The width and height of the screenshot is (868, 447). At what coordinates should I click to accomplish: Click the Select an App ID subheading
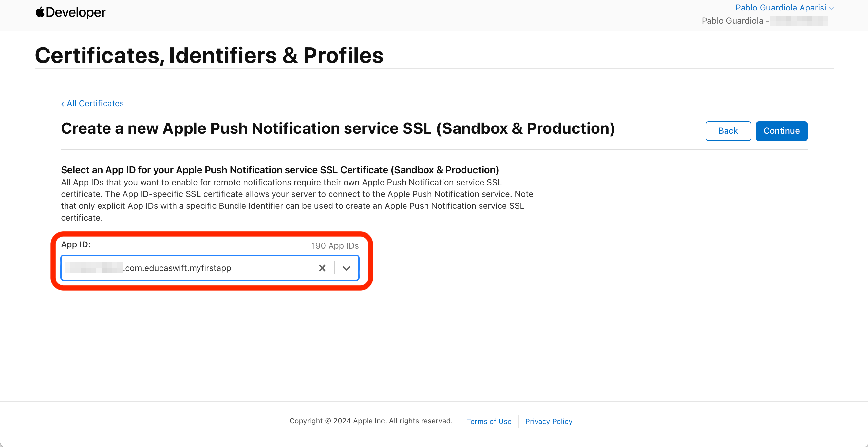click(280, 170)
